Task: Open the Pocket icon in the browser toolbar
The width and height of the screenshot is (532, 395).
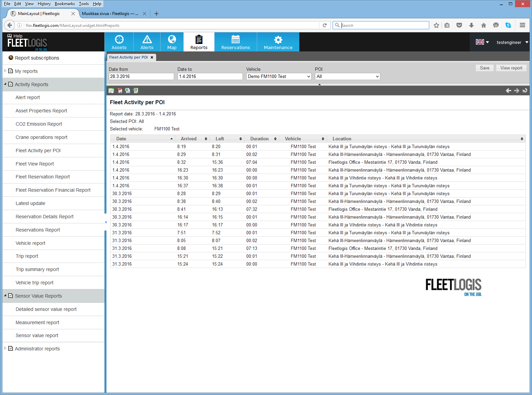Action: click(x=459, y=25)
